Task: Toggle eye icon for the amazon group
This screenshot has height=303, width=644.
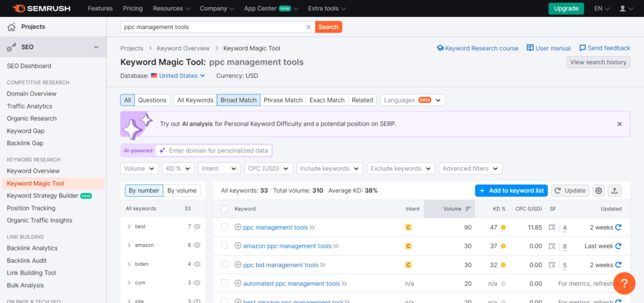Action: tap(197, 245)
